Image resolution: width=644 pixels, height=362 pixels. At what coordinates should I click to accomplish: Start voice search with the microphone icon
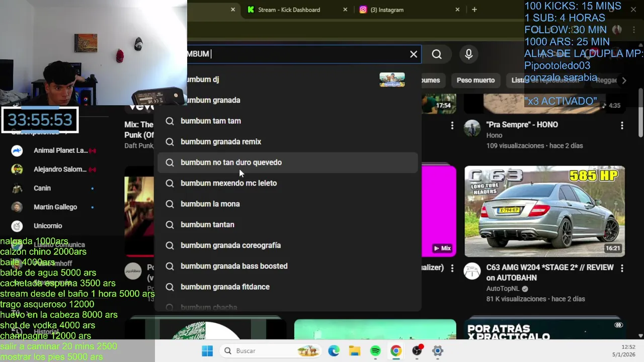468,54
